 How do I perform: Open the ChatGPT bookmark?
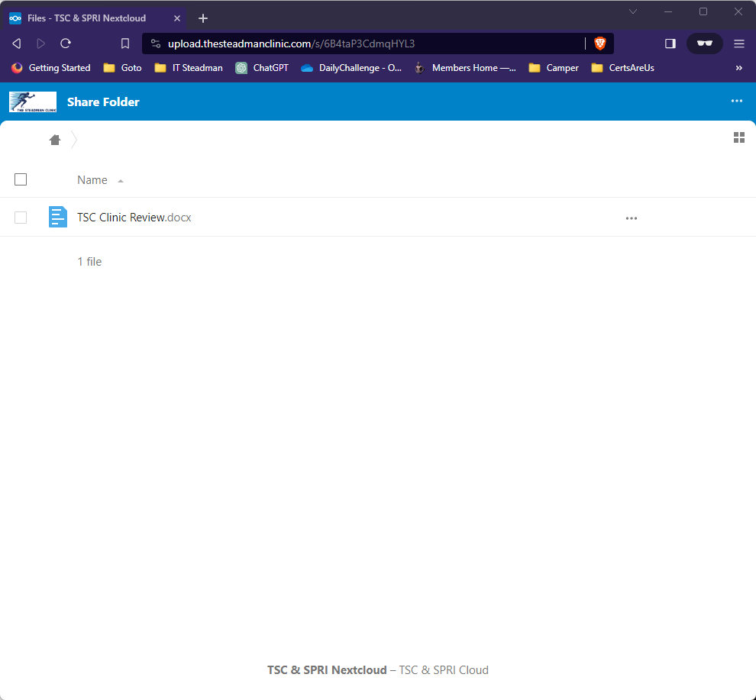coord(262,68)
